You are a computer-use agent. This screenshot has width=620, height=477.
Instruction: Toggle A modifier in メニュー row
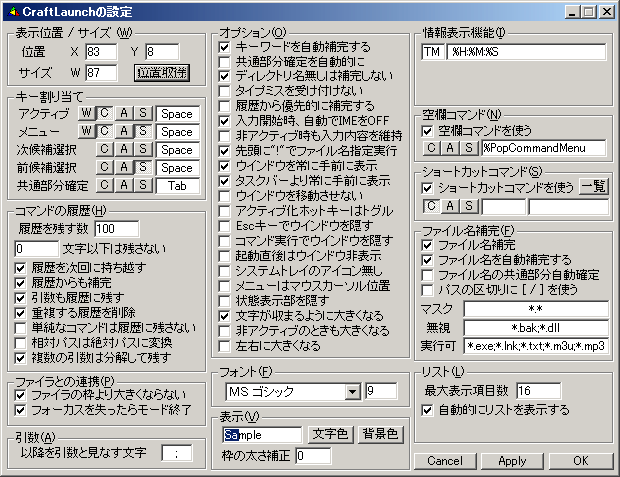[x=124, y=131]
